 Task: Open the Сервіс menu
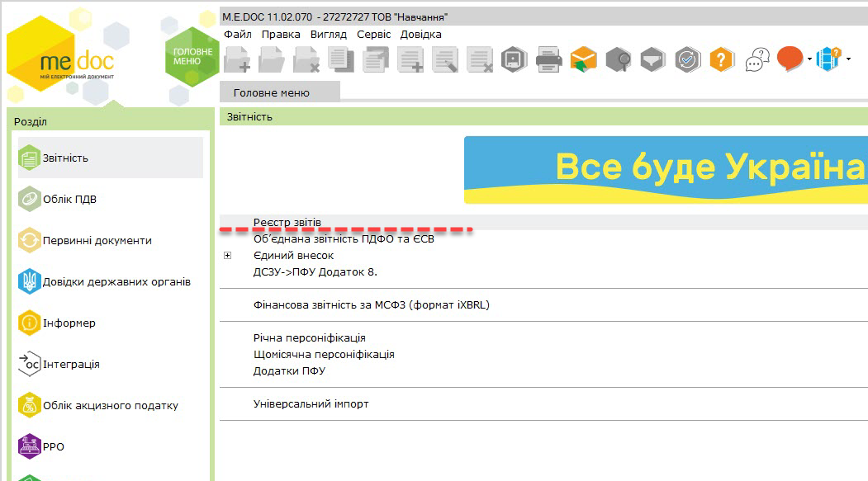(373, 35)
